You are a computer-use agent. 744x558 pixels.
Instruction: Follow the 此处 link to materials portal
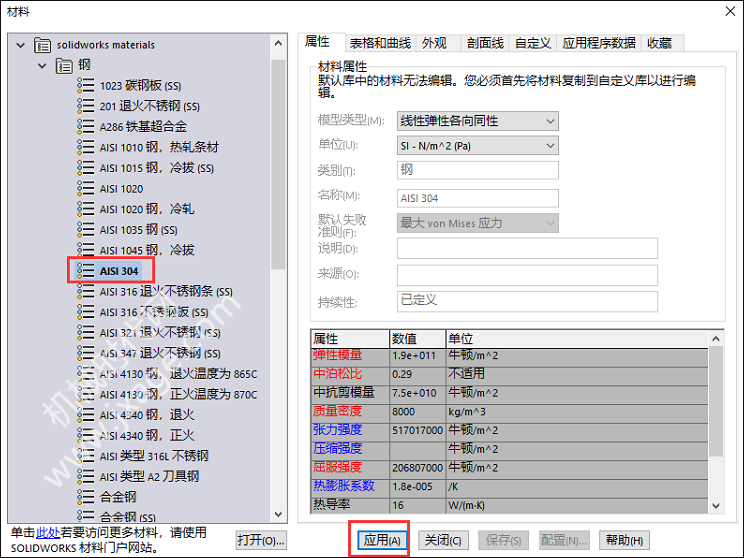pos(48,533)
